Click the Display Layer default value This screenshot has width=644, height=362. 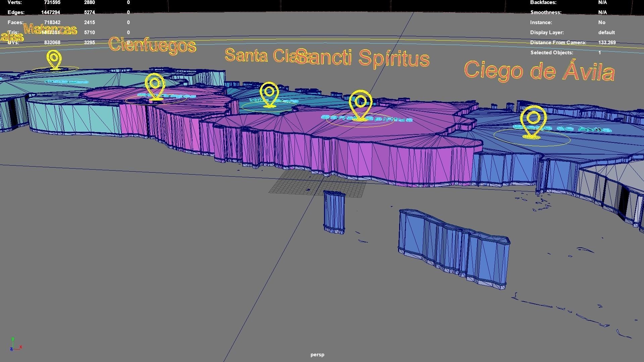(x=606, y=33)
